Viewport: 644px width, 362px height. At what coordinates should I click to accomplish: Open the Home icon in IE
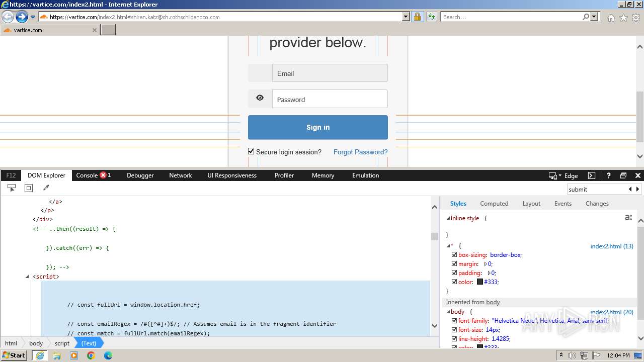[611, 18]
